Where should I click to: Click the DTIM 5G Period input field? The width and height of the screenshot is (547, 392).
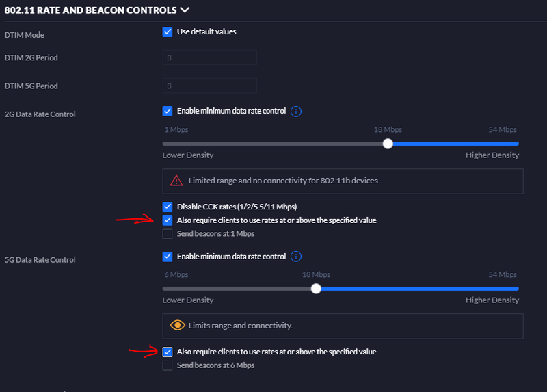(x=209, y=86)
